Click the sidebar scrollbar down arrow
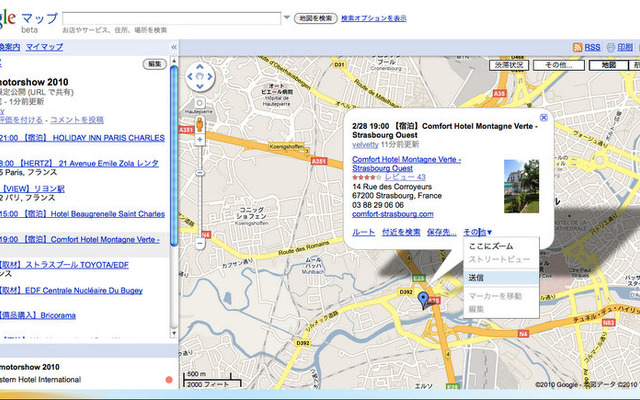640x400 pixels. pyautogui.click(x=174, y=333)
